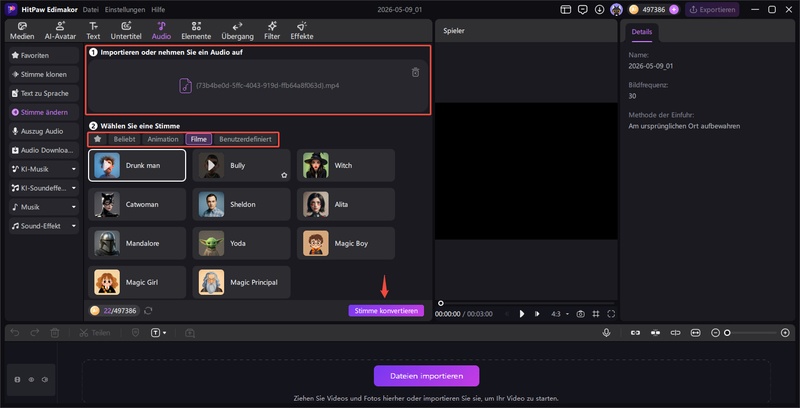Choose the Yoda voice card
This screenshot has height=408, width=800.
tap(241, 243)
